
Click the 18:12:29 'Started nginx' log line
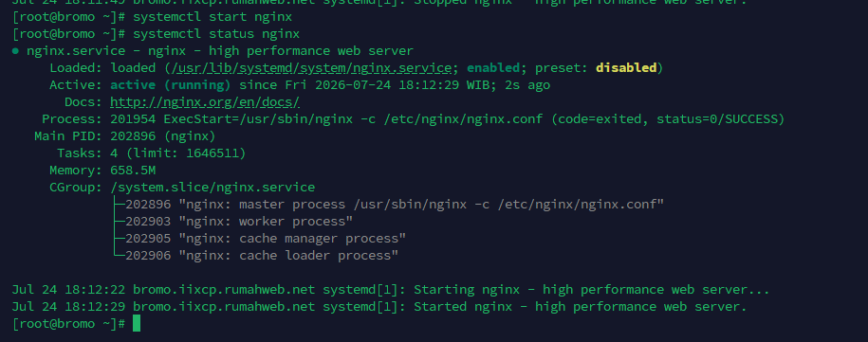click(x=379, y=307)
